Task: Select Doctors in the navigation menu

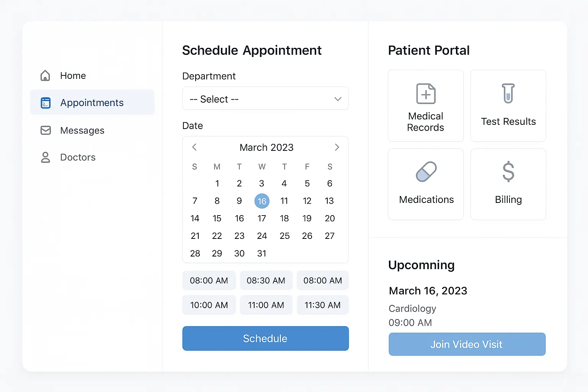Action: click(78, 157)
